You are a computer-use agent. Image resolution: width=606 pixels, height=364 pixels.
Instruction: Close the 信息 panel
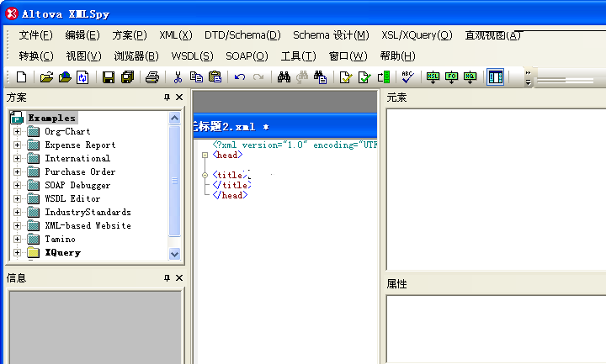click(x=179, y=278)
